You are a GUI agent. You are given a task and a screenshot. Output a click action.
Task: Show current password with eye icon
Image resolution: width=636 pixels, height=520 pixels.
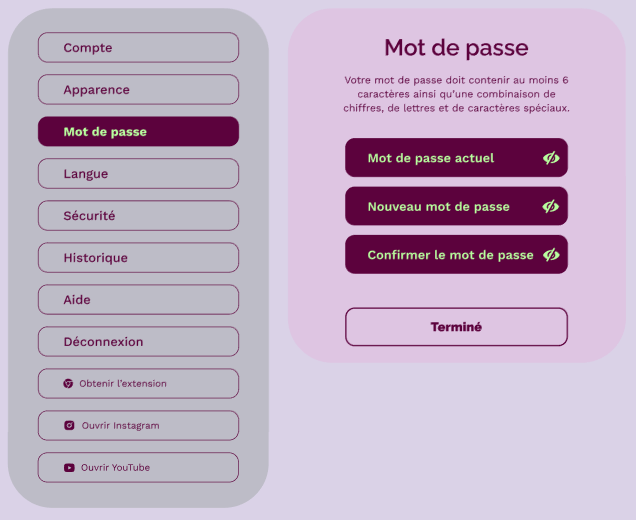coord(550,158)
